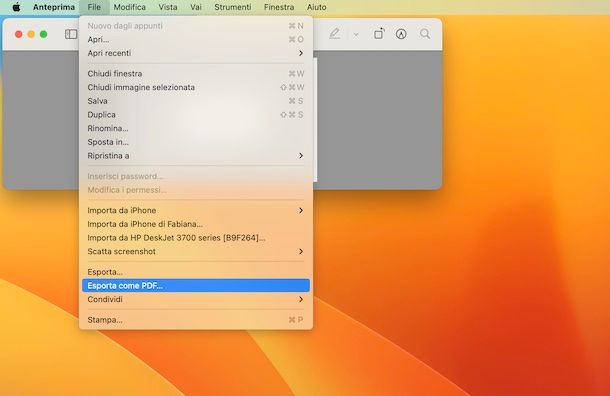Click the Rotate icon in toolbar
610x396 pixels.
379,34
